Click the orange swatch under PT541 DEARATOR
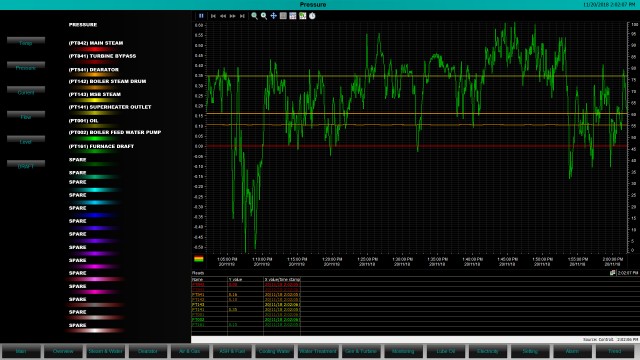The height and width of the screenshot is (360, 640). (94, 75)
